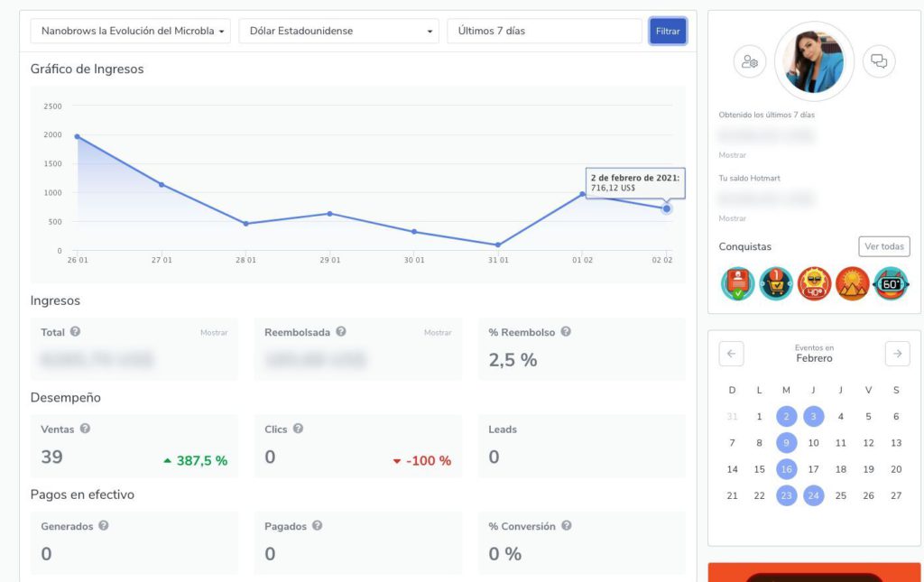Click Ver todas achievements button

(x=883, y=246)
